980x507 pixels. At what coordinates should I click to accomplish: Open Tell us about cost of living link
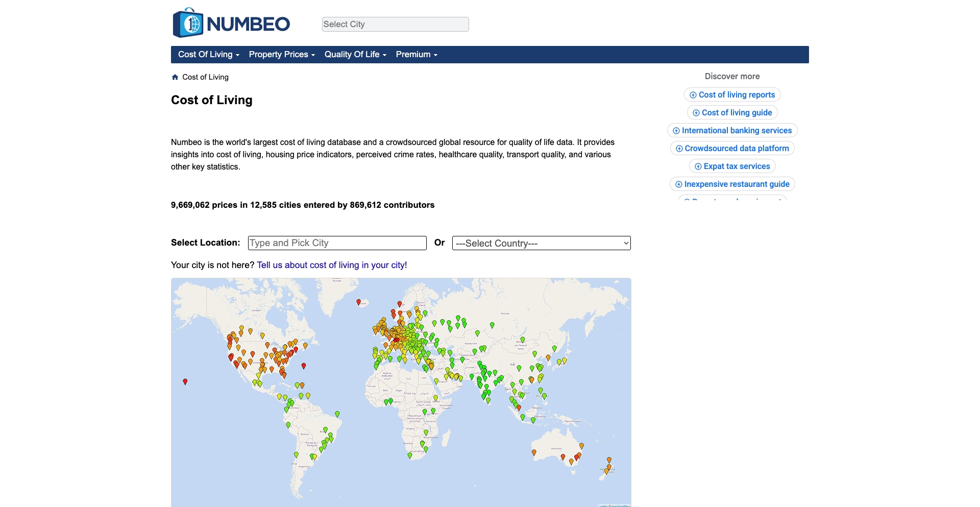coord(331,265)
